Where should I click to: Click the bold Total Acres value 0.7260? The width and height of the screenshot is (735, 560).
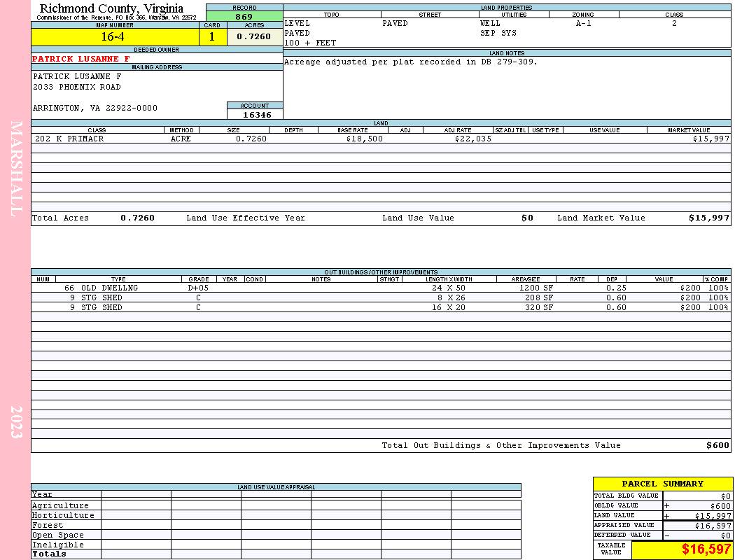137,218
